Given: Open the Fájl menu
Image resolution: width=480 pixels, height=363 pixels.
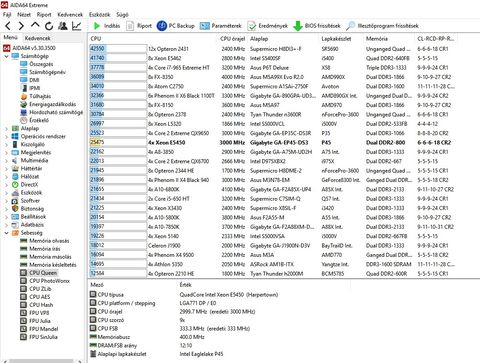Looking at the screenshot, I should click(x=7, y=15).
